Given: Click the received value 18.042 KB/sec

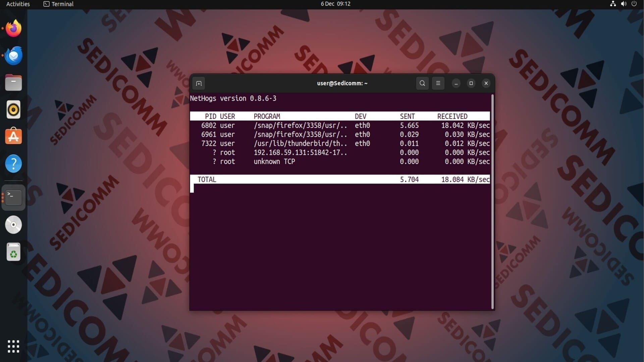Looking at the screenshot, I should point(466,125).
